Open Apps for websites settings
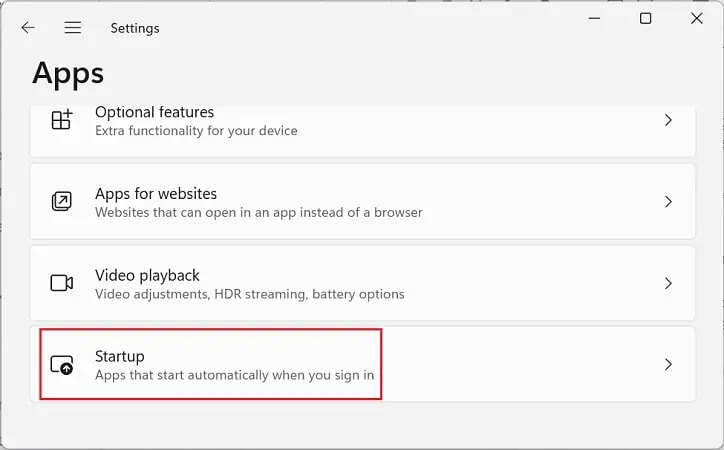The width and height of the screenshot is (724, 450). (362, 202)
